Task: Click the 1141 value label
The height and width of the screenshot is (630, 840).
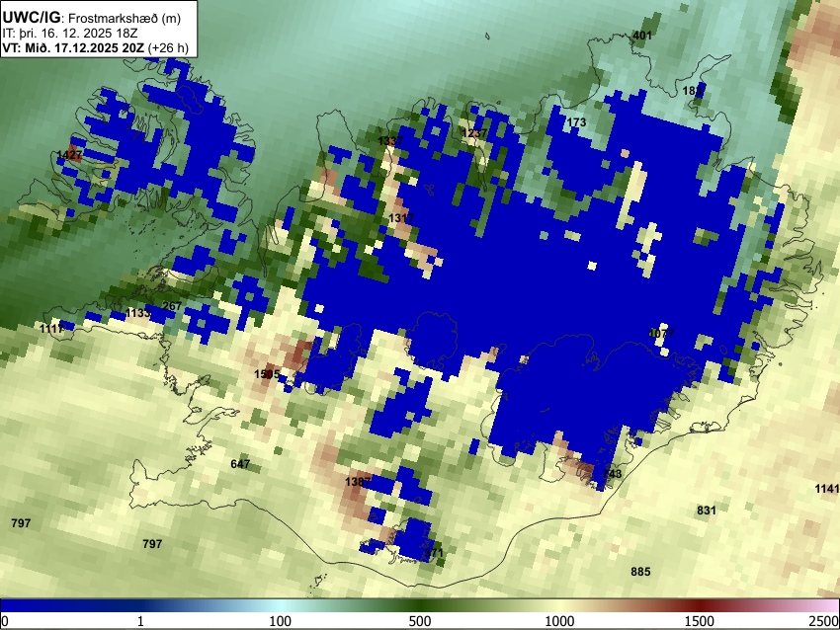Action: (x=826, y=489)
